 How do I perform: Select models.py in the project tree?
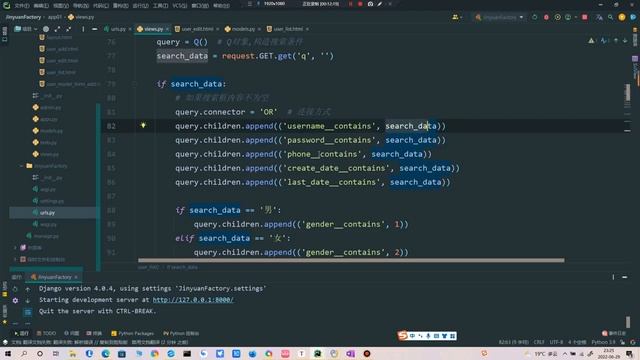click(x=51, y=131)
